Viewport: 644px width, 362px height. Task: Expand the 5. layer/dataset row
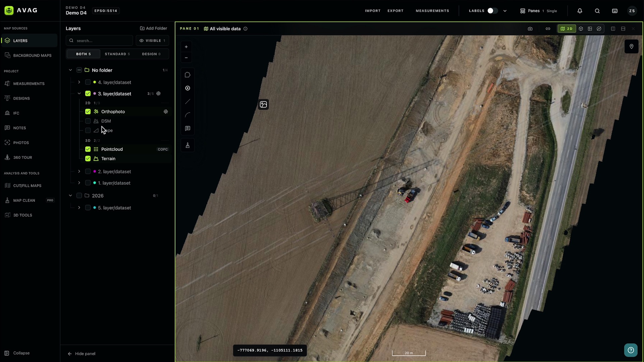pos(79,207)
